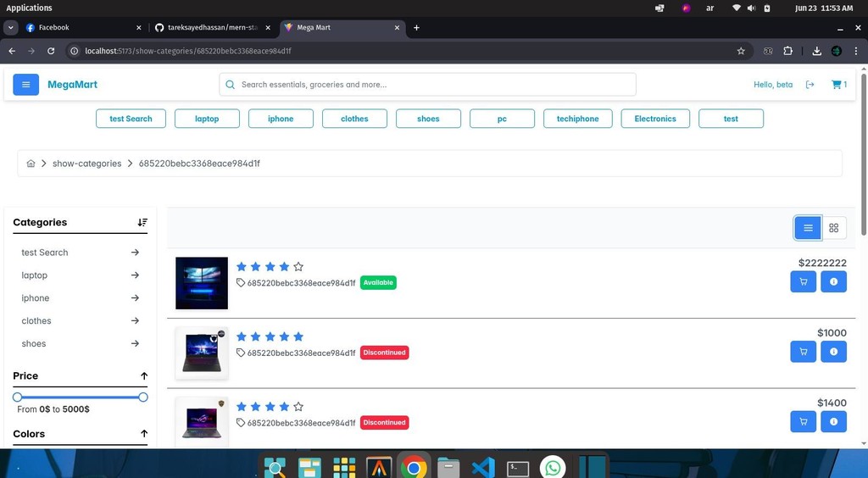The height and width of the screenshot is (478, 868).
Task: Open the Applications menu in top bar
Action: click(x=29, y=8)
